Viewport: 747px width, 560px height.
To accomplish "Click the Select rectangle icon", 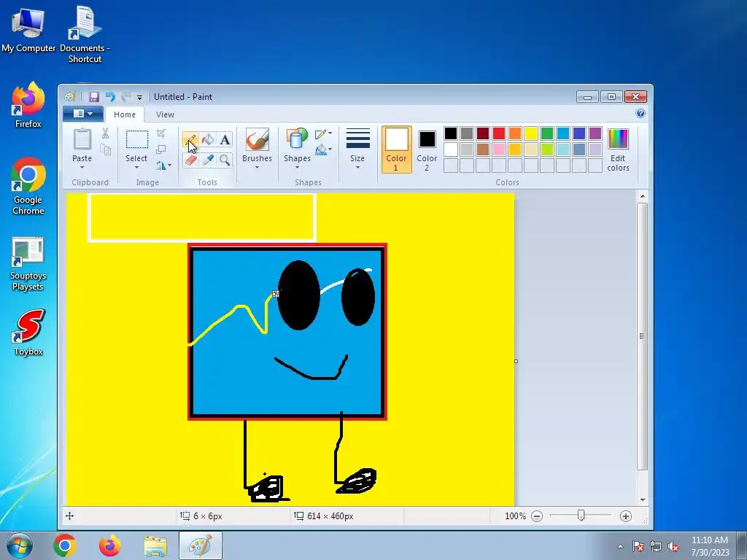I will tap(136, 140).
